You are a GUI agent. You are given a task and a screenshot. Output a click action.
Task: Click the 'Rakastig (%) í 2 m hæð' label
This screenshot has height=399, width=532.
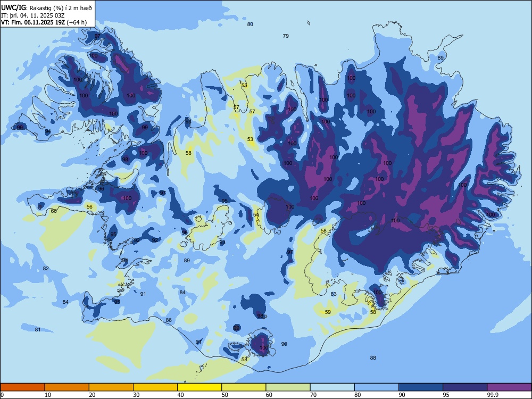pyautogui.click(x=61, y=7)
